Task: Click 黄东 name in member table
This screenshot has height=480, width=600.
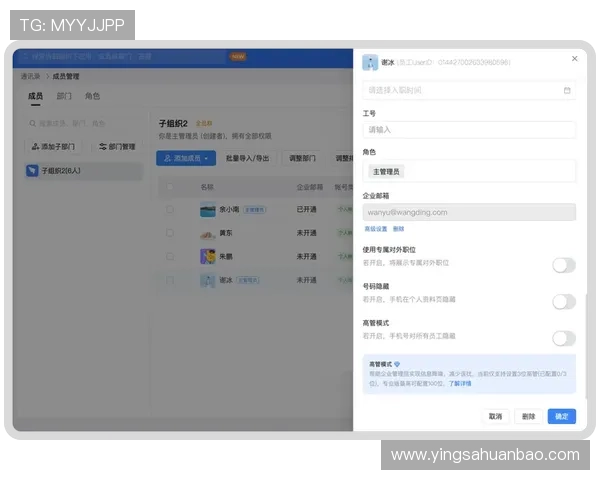Action: 226,233
